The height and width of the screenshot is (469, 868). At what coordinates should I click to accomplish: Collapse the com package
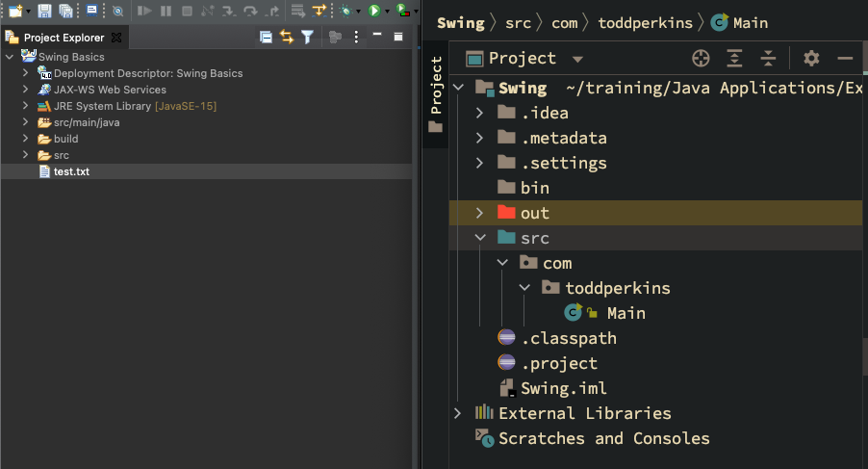coord(502,263)
